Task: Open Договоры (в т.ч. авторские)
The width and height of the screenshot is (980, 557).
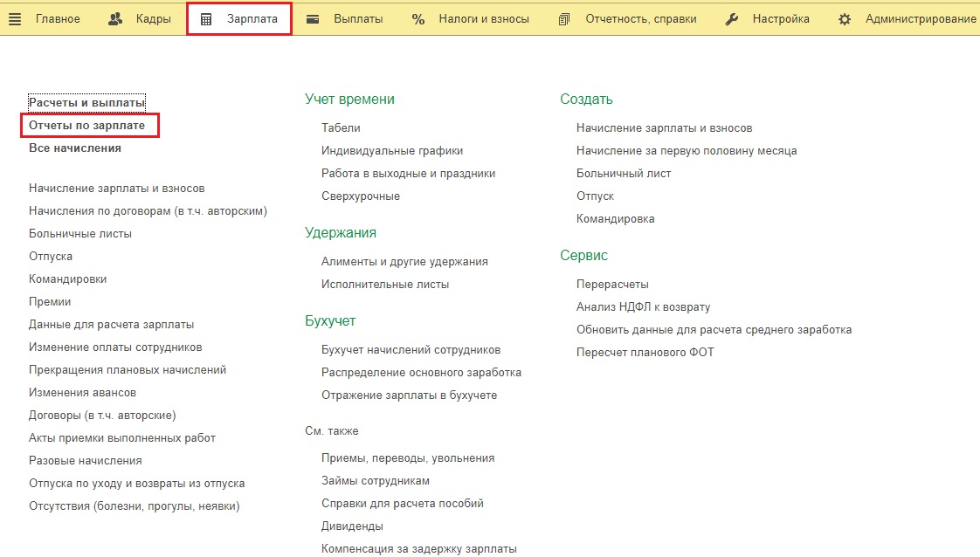Action: [x=102, y=416]
